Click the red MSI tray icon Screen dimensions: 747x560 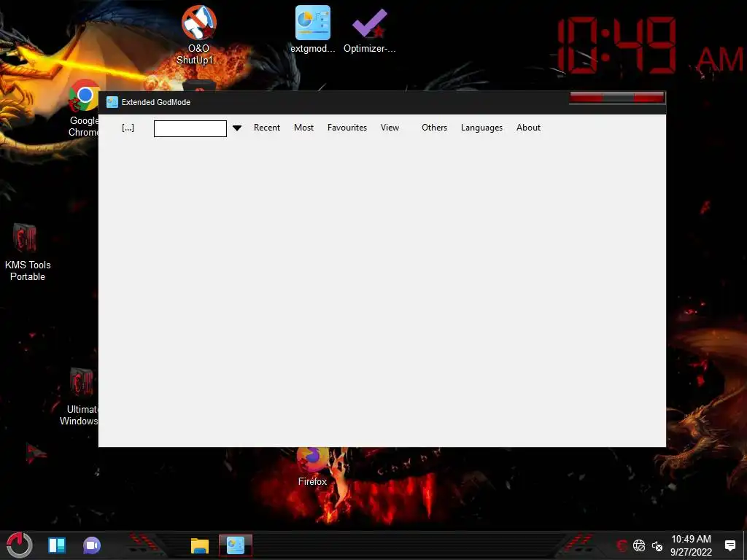[x=622, y=545]
